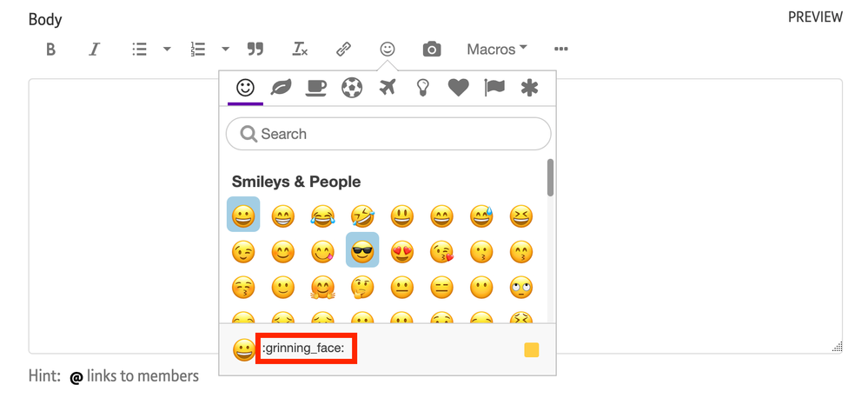Open the Flags emoji category
Screen dimensions: 868x398
(x=494, y=88)
